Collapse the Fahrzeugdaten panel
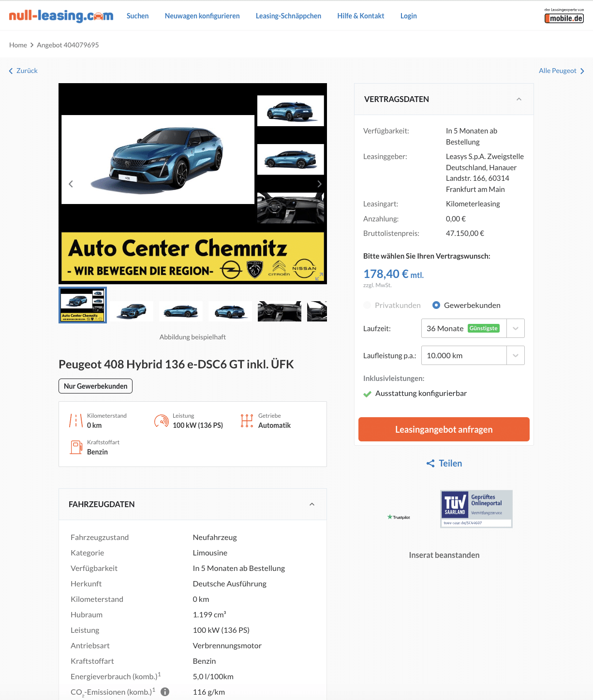Viewport: 593px width, 700px height. pos(312,504)
